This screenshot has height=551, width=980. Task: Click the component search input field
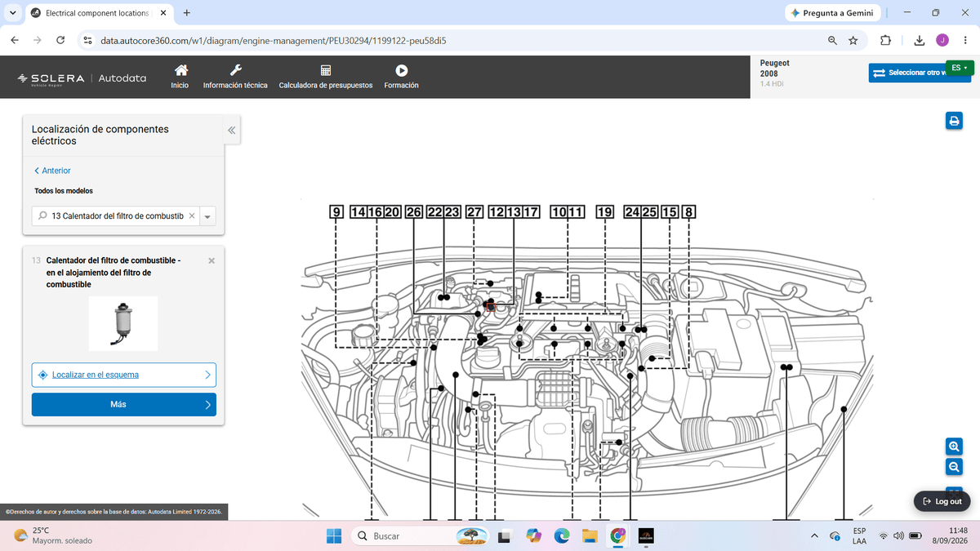tap(114, 216)
